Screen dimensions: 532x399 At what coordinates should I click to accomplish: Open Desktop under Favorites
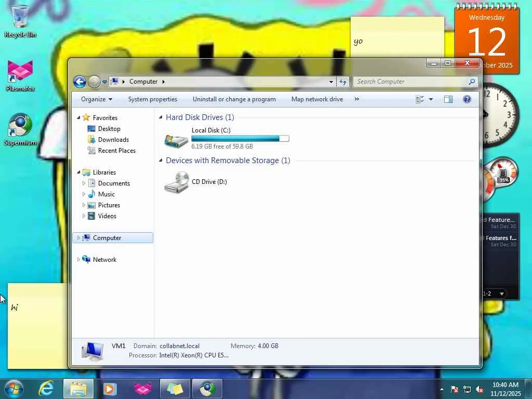pos(109,129)
